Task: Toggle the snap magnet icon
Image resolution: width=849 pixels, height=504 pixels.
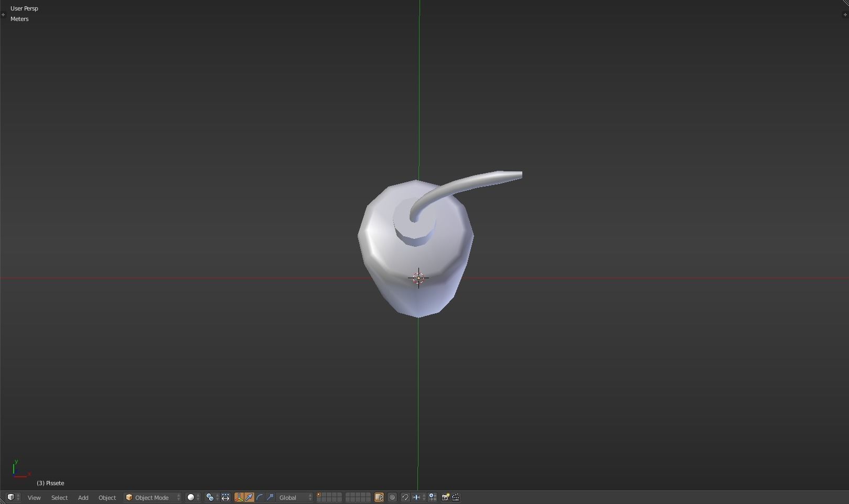Action: click(405, 497)
